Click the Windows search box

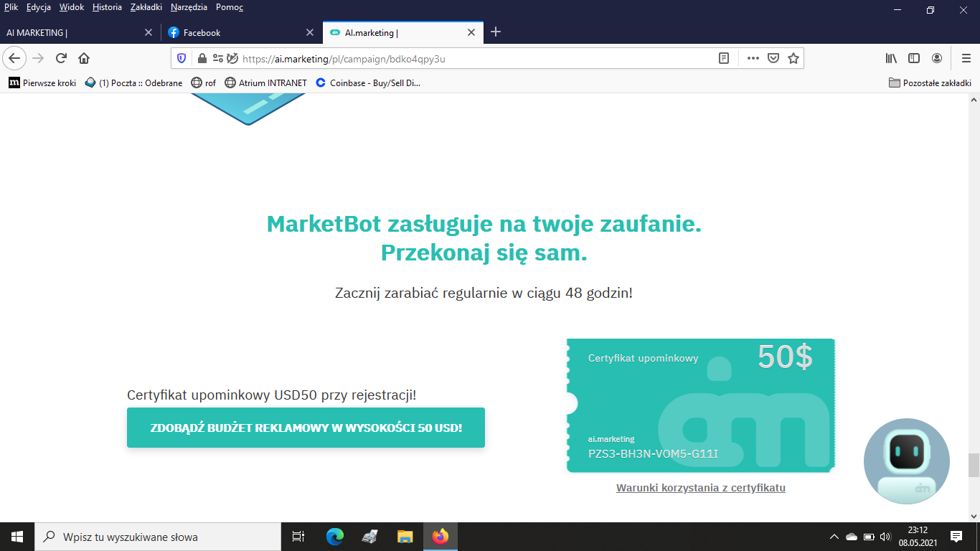[158, 537]
